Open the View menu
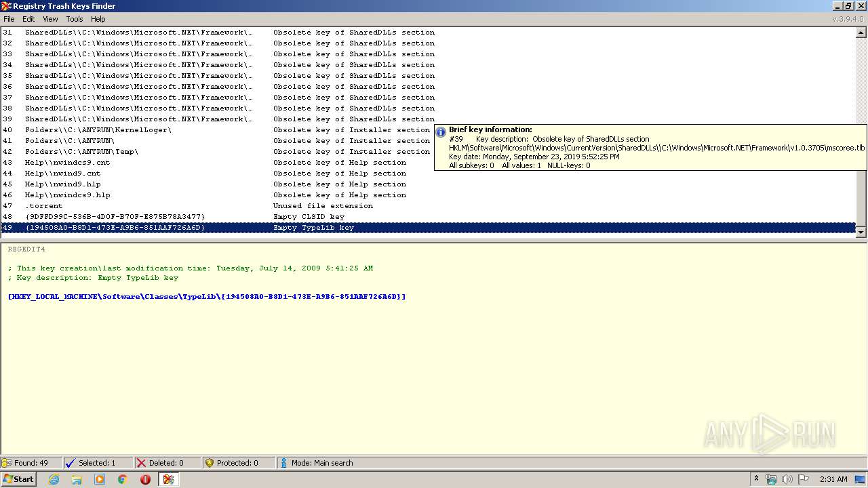 tap(50, 19)
